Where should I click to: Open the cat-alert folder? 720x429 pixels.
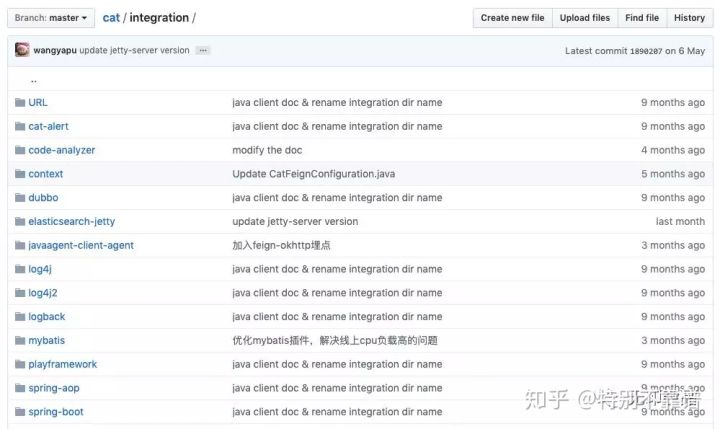click(48, 126)
